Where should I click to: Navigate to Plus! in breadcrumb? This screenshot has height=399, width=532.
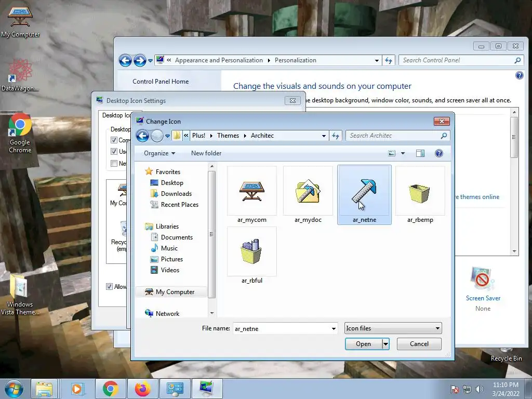198,136
